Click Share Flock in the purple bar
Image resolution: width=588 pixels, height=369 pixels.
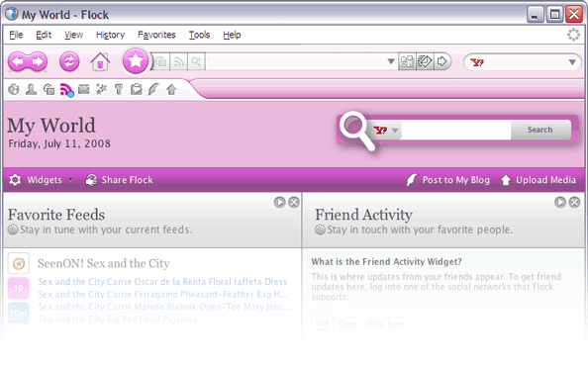[119, 180]
